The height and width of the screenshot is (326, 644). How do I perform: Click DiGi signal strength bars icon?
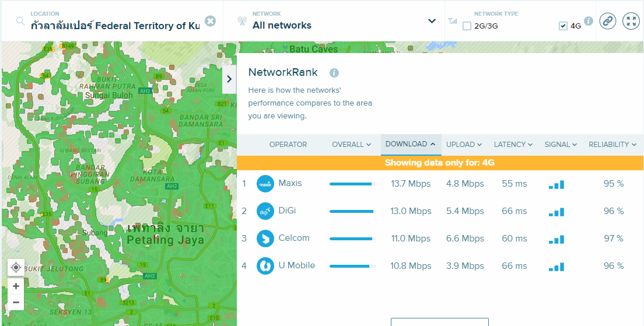[556, 212]
